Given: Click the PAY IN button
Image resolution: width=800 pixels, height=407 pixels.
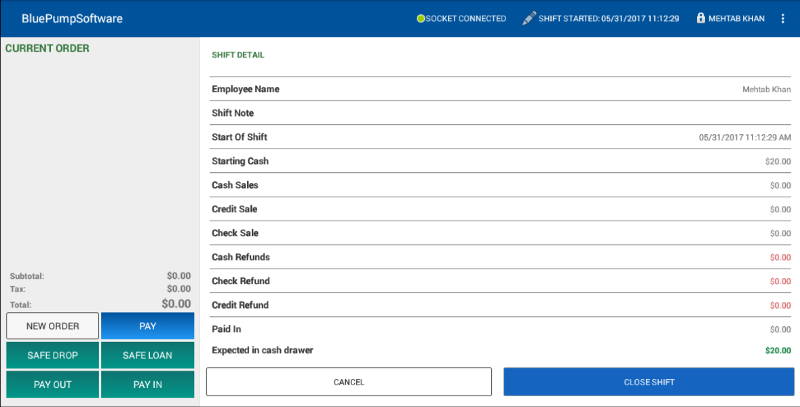Looking at the screenshot, I should pyautogui.click(x=147, y=385).
